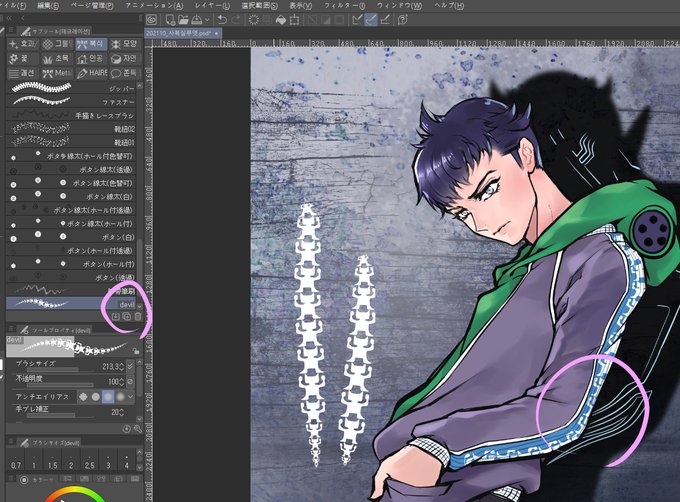The width and height of the screenshot is (680, 502).
Task: Select the 자연 sub tool group
Action: click(124, 59)
